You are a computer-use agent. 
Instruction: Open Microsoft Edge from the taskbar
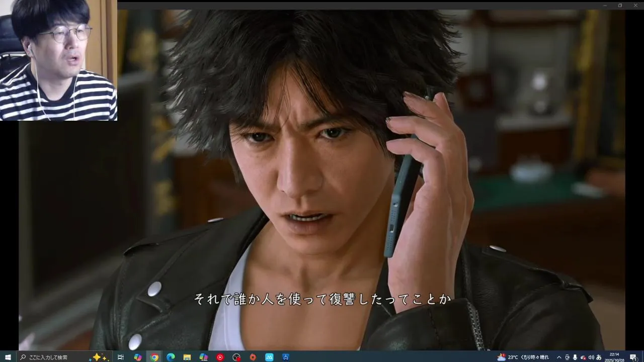tap(171, 357)
